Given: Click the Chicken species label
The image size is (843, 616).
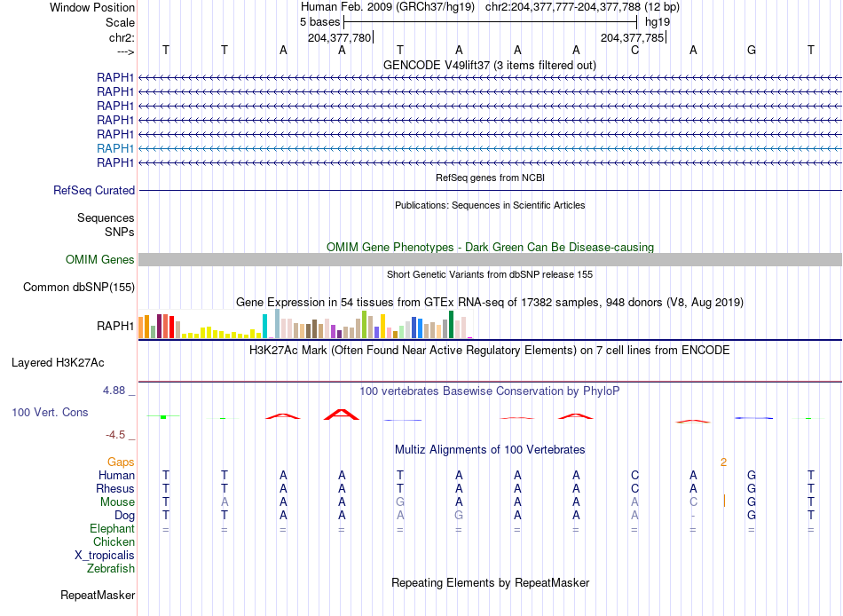Looking at the screenshot, I should click(x=114, y=541).
